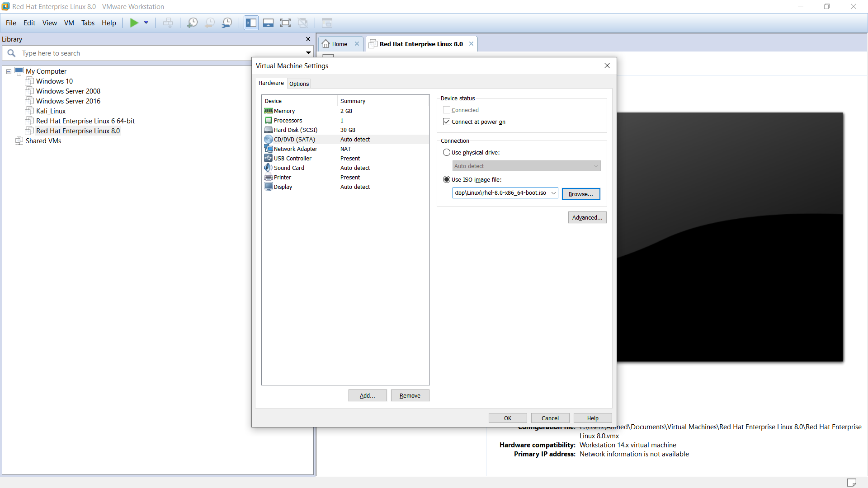This screenshot has width=868, height=488.
Task: Click the Advanced... button
Action: point(587,218)
